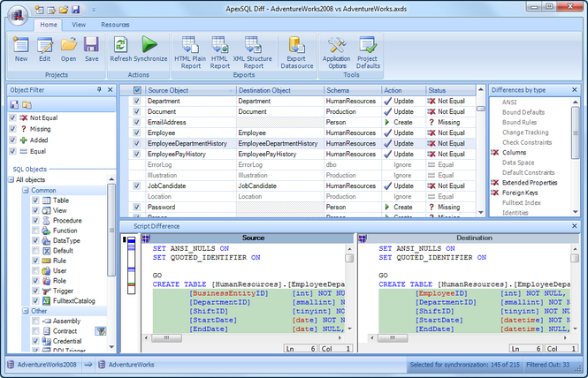Create the XML Structure Report
Viewport: 588px width, 378px height.
coord(253,52)
